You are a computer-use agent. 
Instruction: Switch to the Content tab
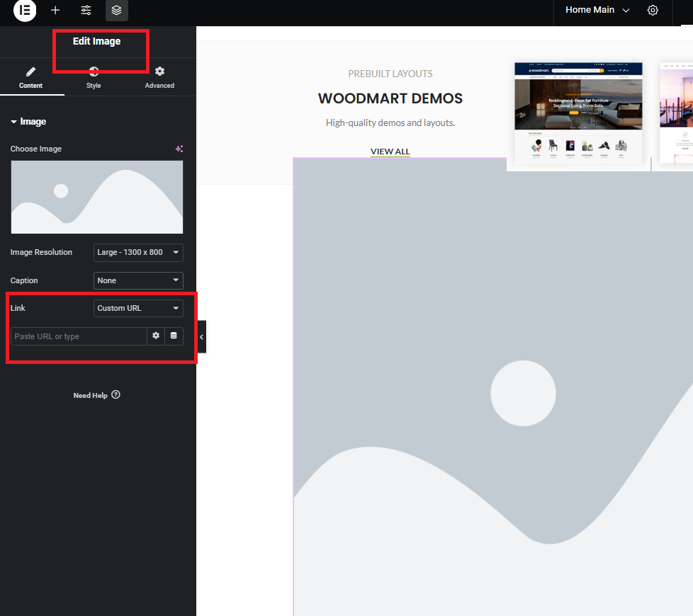click(x=31, y=78)
